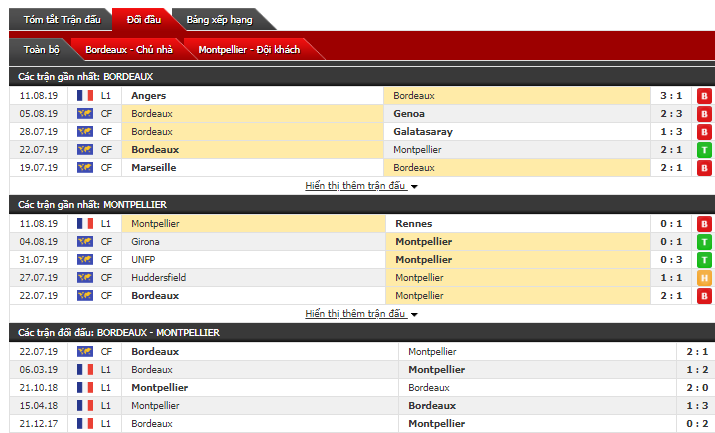Click the flag icon in the Galatasaray row
Image resolution: width=715 pixels, height=433 pixels.
85,132
